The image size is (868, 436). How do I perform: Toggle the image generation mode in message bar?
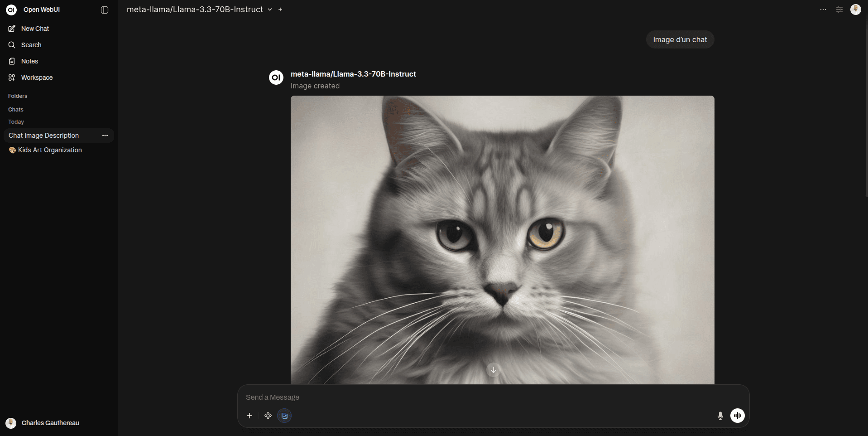point(284,415)
